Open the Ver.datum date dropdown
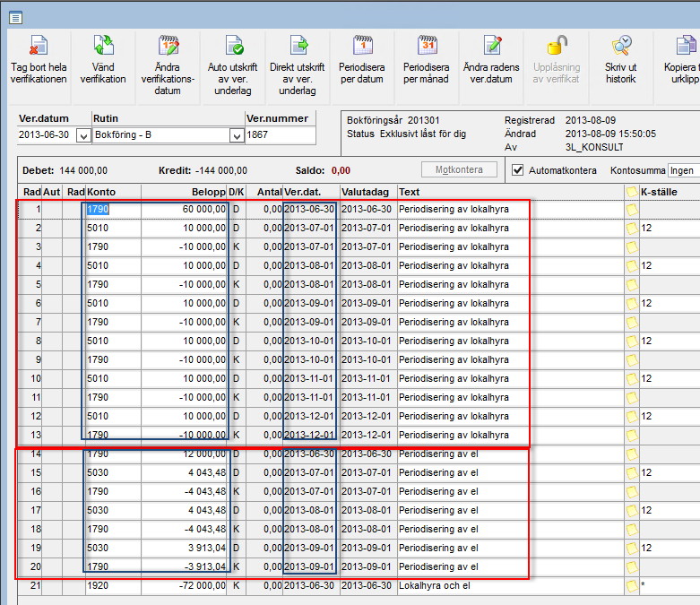Screen dimensions: 700x605 point(83,135)
